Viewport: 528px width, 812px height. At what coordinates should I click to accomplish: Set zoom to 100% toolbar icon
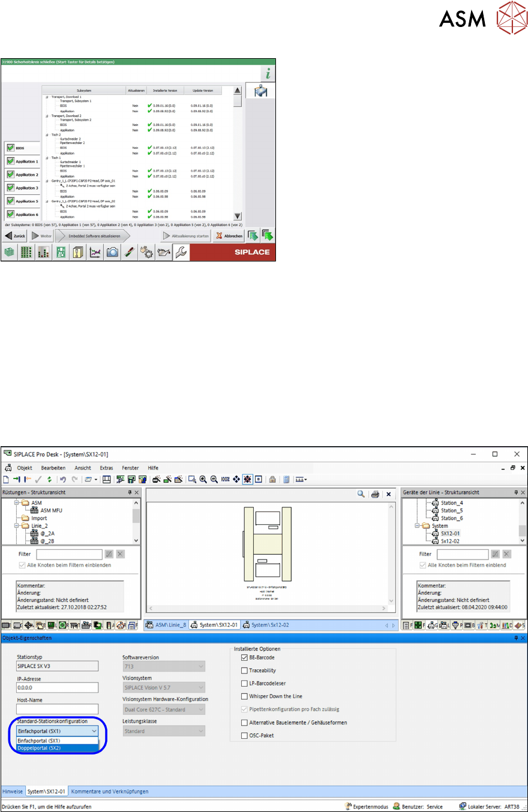point(225,480)
